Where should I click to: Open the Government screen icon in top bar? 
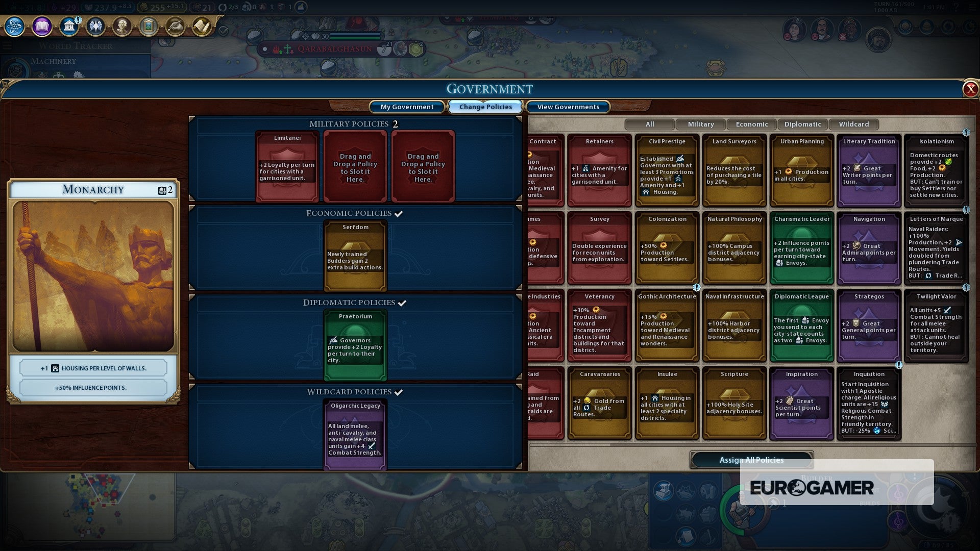68,26
